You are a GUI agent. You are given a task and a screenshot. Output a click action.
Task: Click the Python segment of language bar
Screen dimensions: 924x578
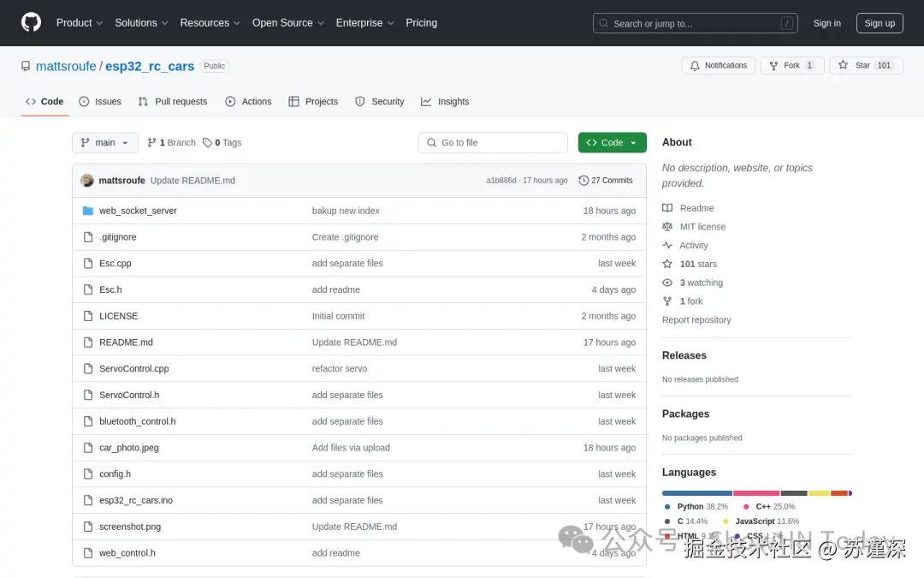tap(697, 493)
